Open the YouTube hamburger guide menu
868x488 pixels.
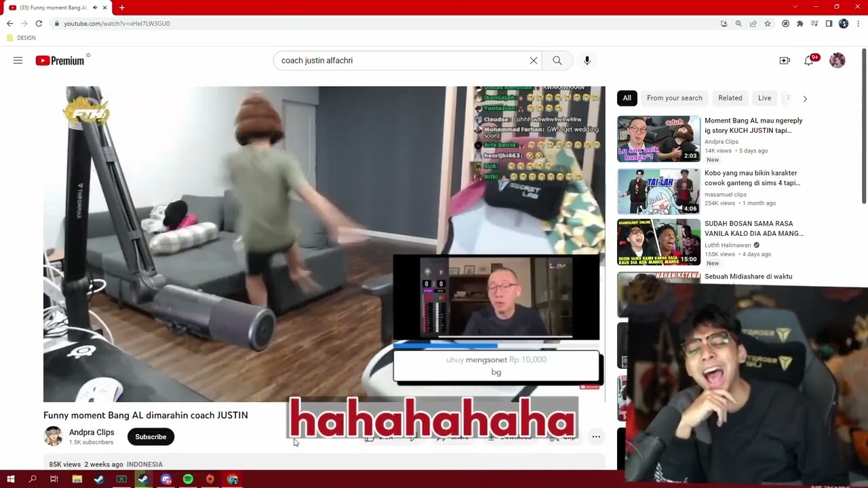point(18,60)
